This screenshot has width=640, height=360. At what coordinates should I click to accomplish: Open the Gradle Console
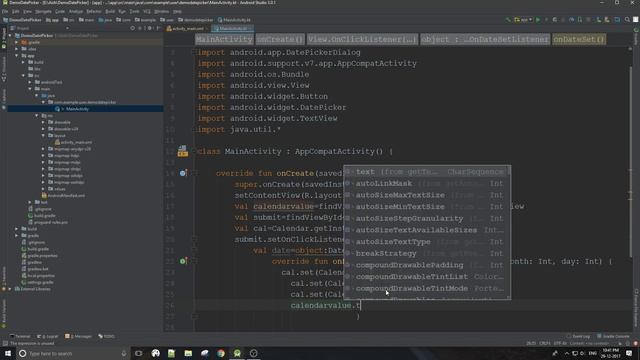tap(613, 336)
